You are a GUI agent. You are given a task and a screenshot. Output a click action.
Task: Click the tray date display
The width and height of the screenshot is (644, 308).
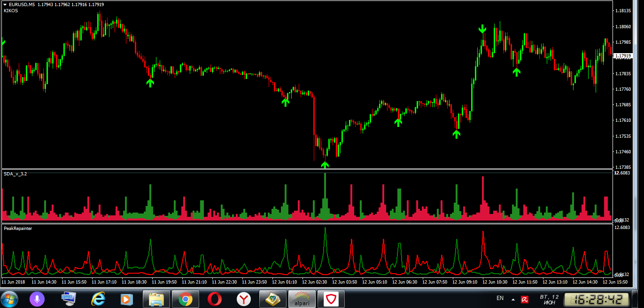[549, 299]
